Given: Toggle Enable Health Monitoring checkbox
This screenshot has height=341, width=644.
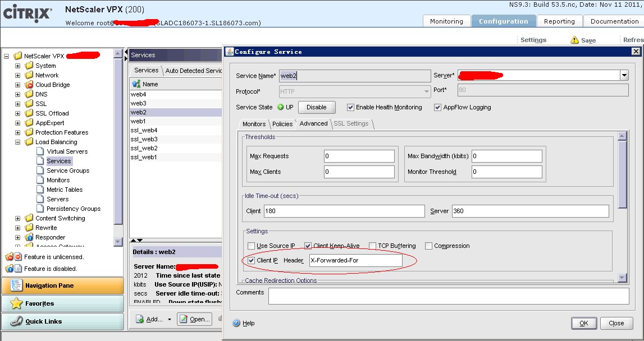Looking at the screenshot, I should pyautogui.click(x=350, y=107).
